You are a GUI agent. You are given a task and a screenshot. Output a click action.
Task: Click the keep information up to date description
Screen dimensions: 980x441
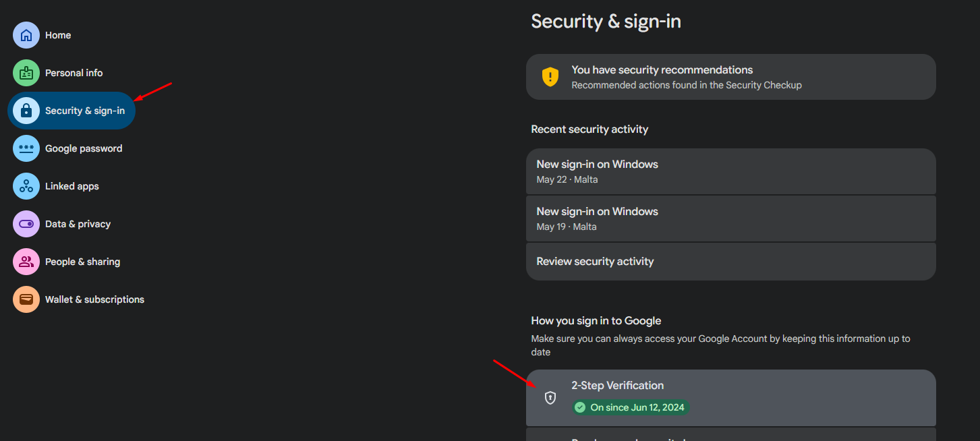coord(720,345)
